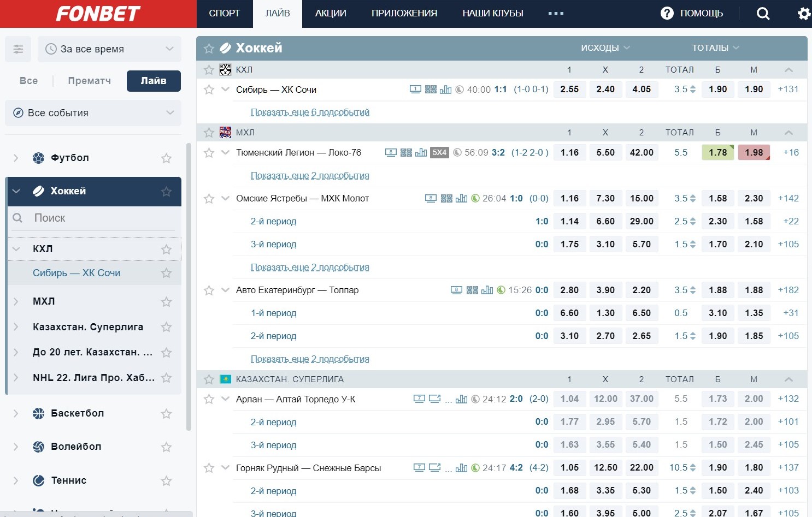Viewport: 812px width, 517px height.
Task: Open settings gear in top bar
Action: pos(804,14)
